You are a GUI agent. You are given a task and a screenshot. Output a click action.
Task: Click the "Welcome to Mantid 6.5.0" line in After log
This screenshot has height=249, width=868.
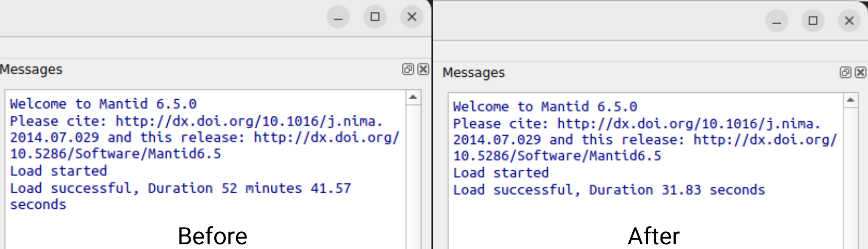coord(545,107)
